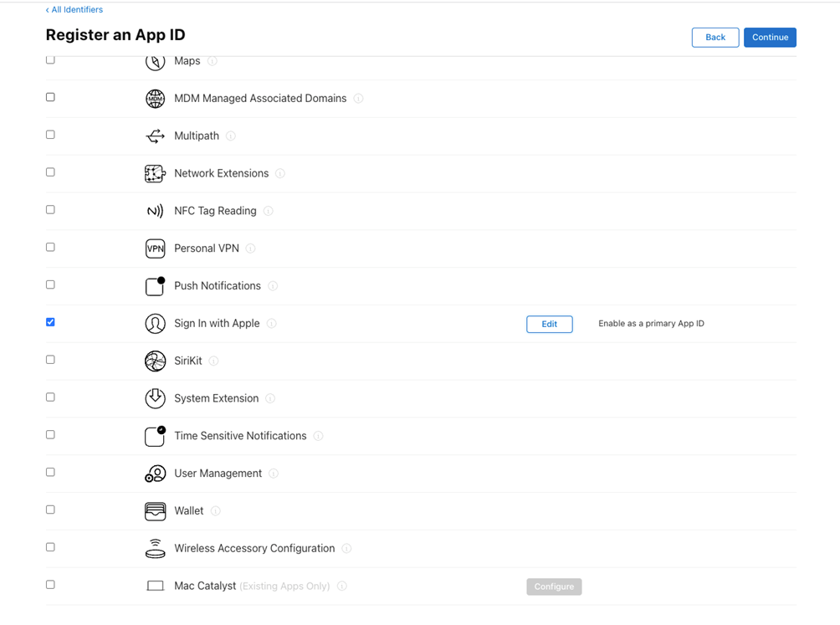Image resolution: width=840 pixels, height=625 pixels.
Task: Click the SiriKit icon
Action: click(155, 361)
